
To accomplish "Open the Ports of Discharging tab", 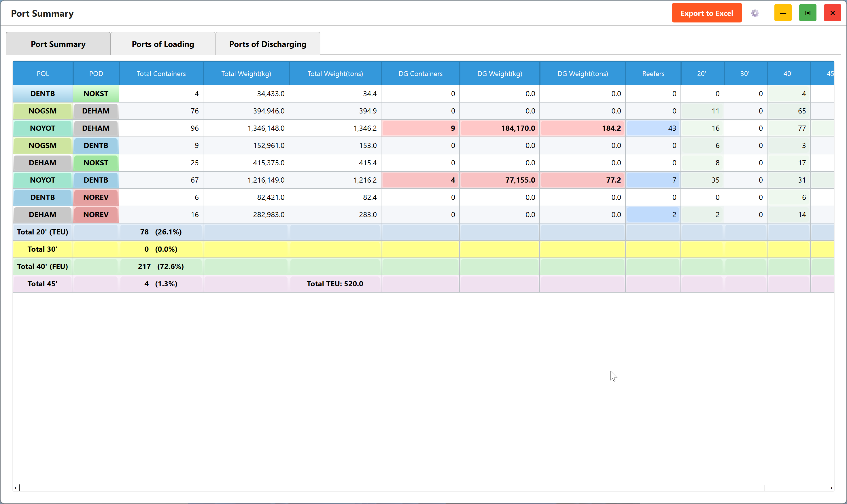I will point(268,44).
